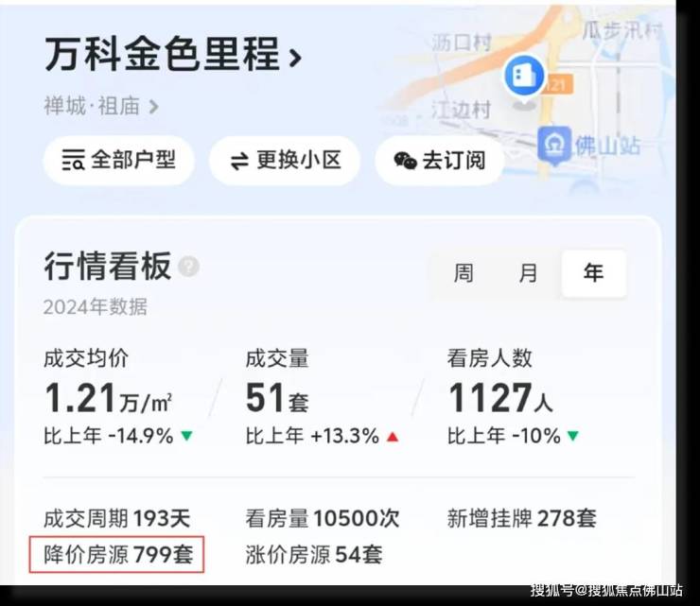Click the 2024年数据 subtitle
The height and width of the screenshot is (606, 700).
[96, 307]
